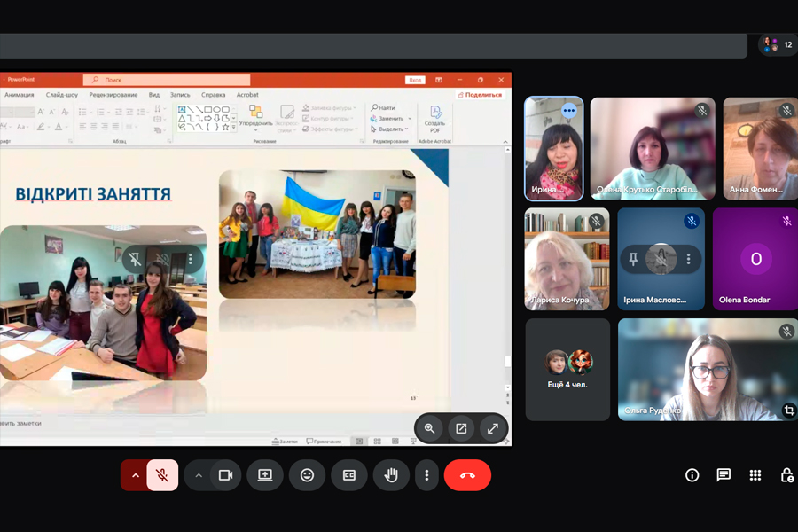Toggle the camera on or off
This screenshot has width=798, height=532.
pos(225,475)
